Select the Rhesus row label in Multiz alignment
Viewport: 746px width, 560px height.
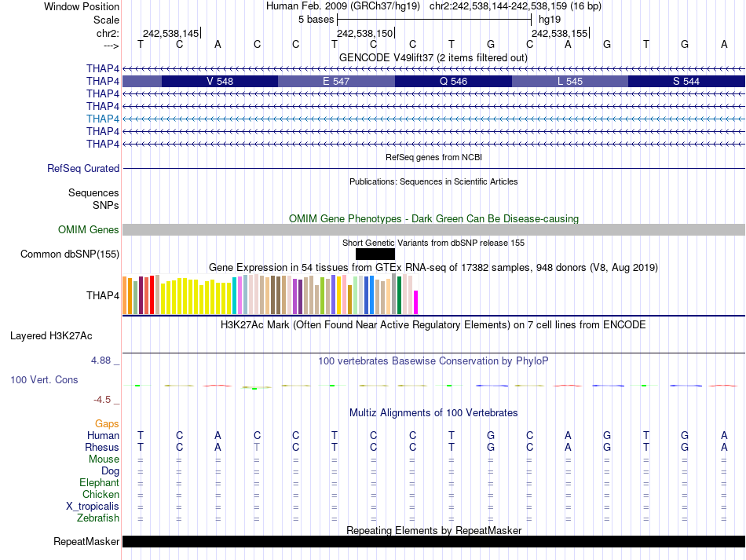click(102, 447)
